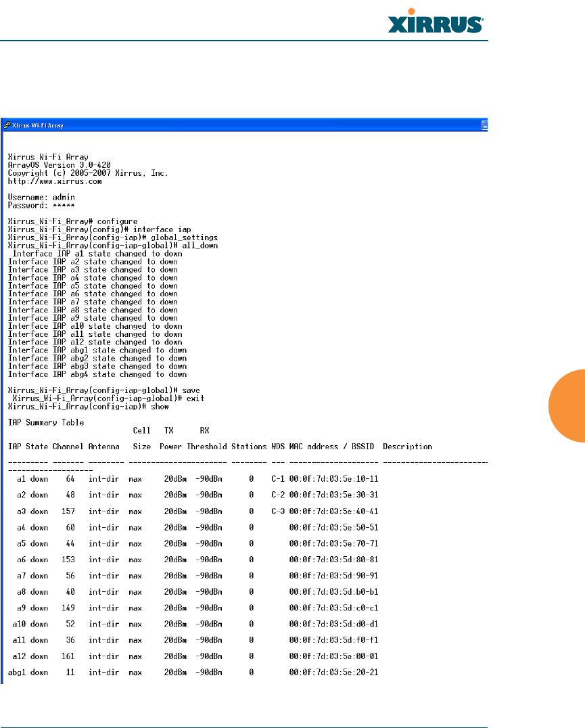Click the 'MAC address / BSSID' column header
The height and width of the screenshot is (728, 585).
331,447
